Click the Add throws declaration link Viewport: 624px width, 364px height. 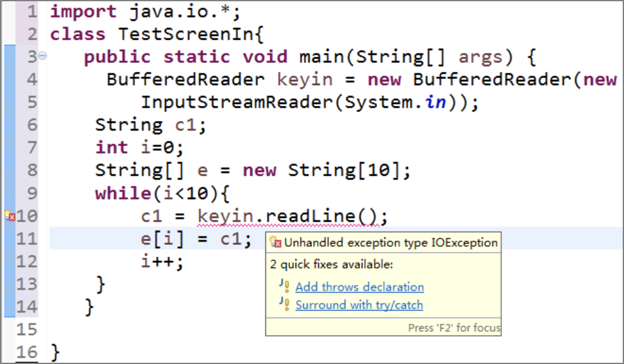click(x=359, y=287)
